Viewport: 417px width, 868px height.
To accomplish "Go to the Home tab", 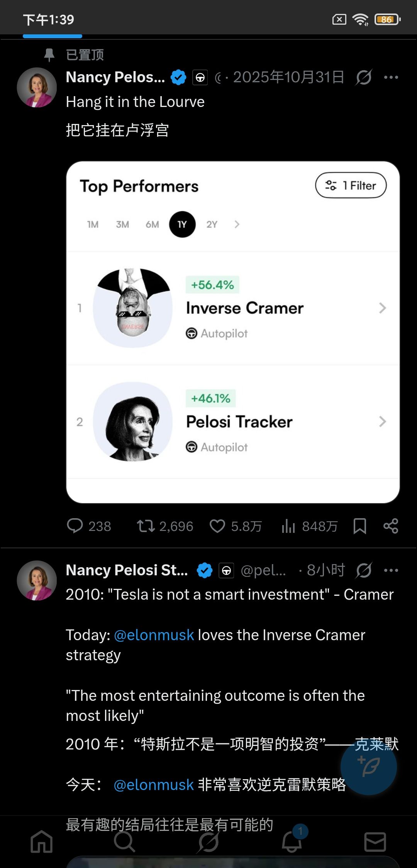I will pos(42,842).
